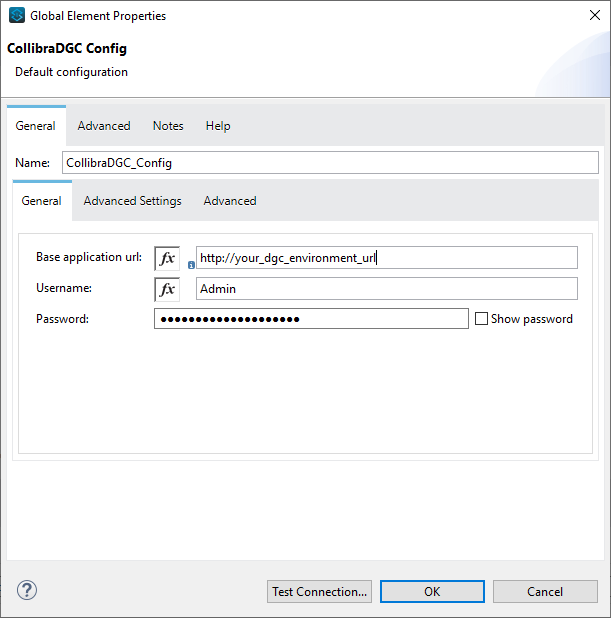
Task: Click the fx expression button for Username
Action: coord(167,289)
